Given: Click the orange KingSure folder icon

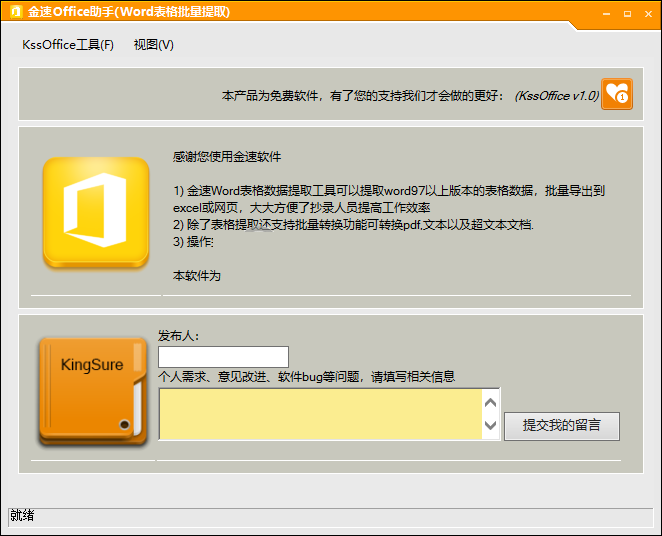Looking at the screenshot, I should click(x=92, y=391).
